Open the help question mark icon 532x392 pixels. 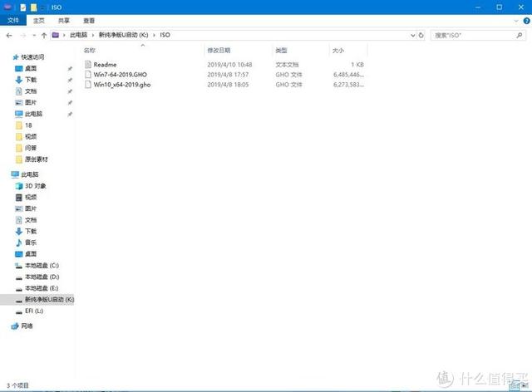(526, 21)
